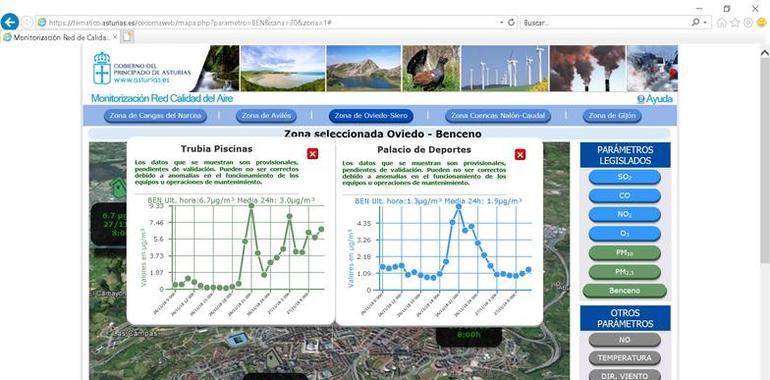Go back with the browser back arrow

[x=9, y=22]
